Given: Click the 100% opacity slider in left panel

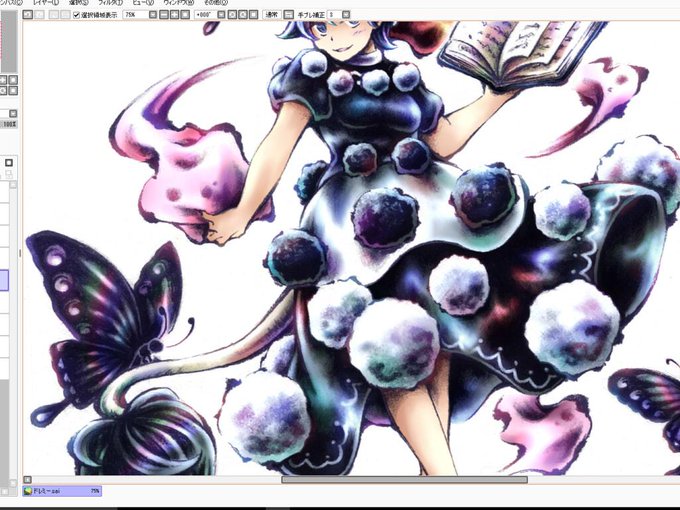Looking at the screenshot, I should (x=8, y=124).
